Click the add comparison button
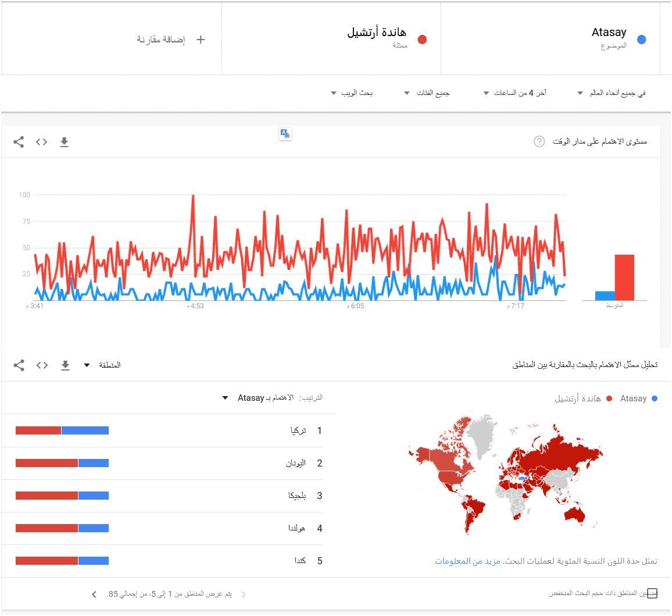This screenshot has height=616, width=672. tap(171, 40)
